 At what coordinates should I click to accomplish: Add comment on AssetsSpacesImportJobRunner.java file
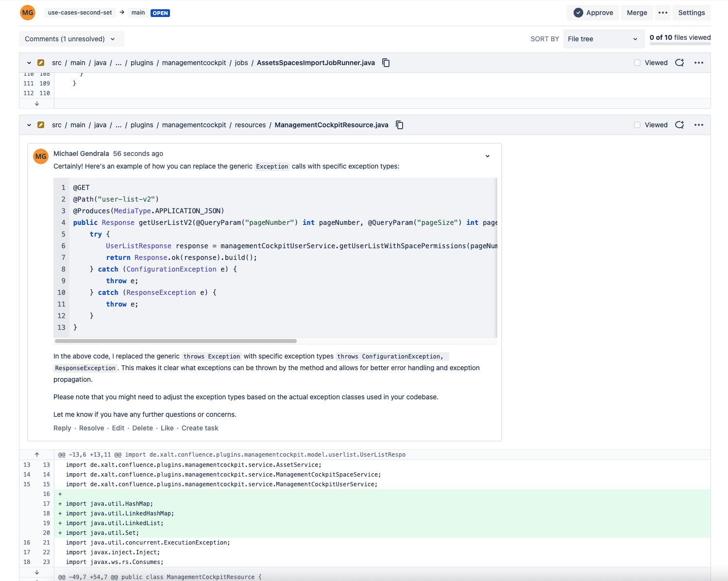(x=679, y=63)
